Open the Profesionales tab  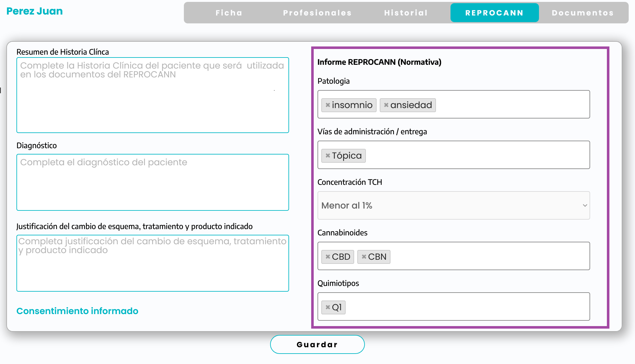(317, 13)
